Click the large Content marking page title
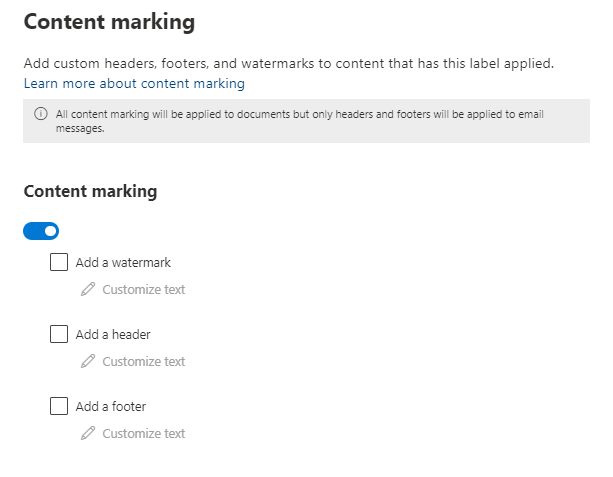613x477 pixels. tap(109, 20)
